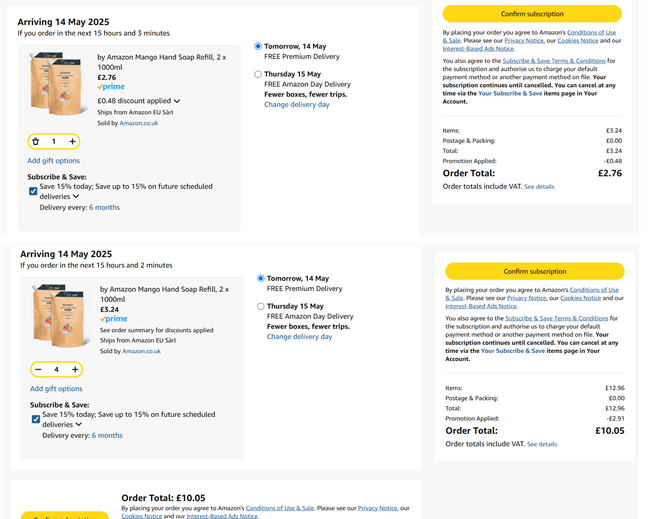The image size is (650, 519).
Task: Open Privacy Notice in the page footer
Action: point(378,508)
